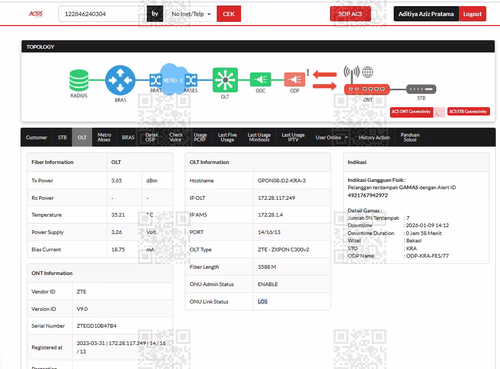Image resolution: width=500 pixels, height=369 pixels.
Task: Click the IP OLT value 172.28.117.249
Action: point(276,198)
